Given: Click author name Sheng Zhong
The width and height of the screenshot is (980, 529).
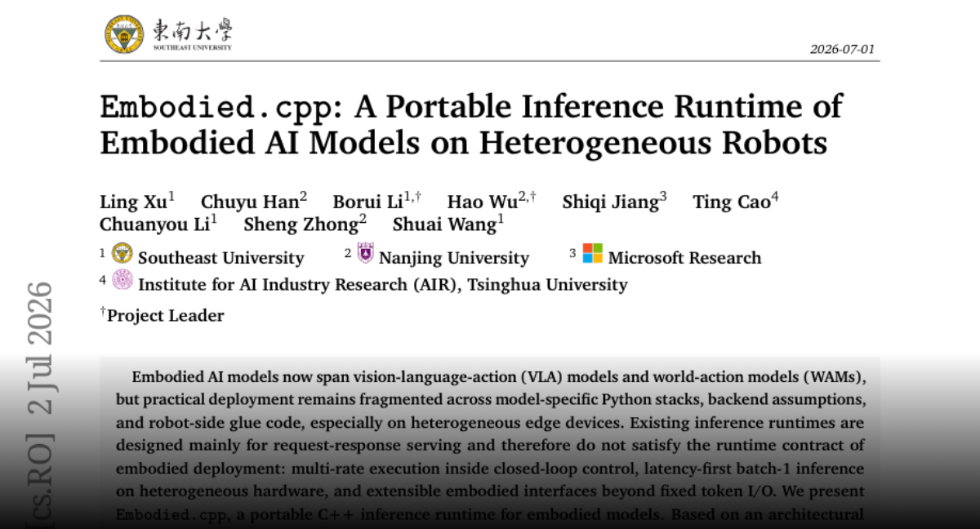Looking at the screenshot, I should coord(301,224).
